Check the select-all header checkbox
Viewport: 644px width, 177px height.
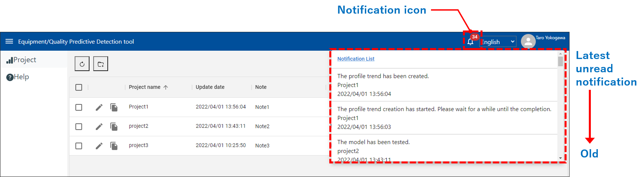[x=79, y=87]
